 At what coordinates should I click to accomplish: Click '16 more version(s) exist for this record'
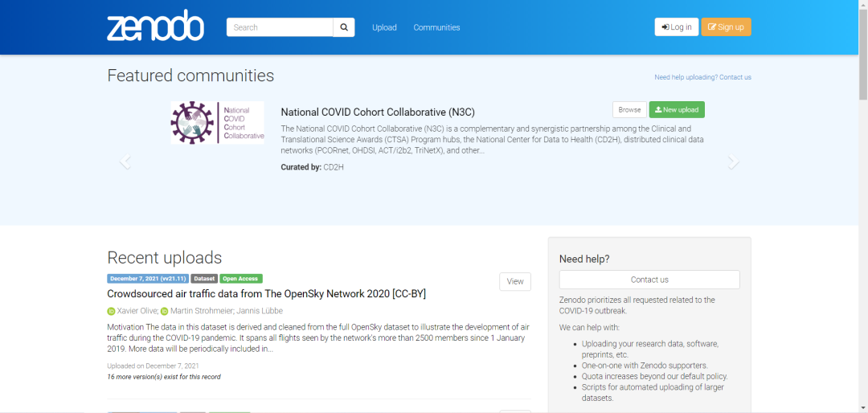tap(164, 377)
